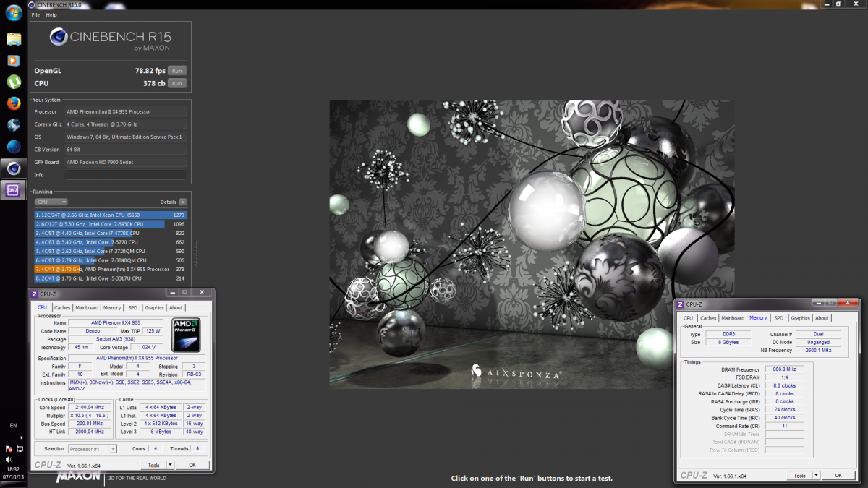This screenshot has height=488, width=868.
Task: Open Graphics tab in the CPU-Z CPU window
Action: pyautogui.click(x=155, y=308)
